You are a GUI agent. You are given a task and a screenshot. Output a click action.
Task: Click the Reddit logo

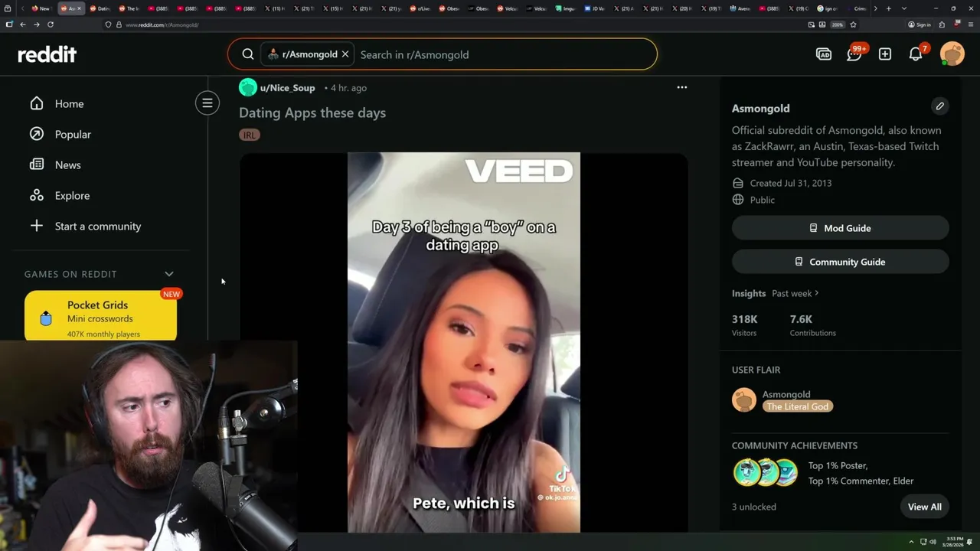tap(47, 54)
